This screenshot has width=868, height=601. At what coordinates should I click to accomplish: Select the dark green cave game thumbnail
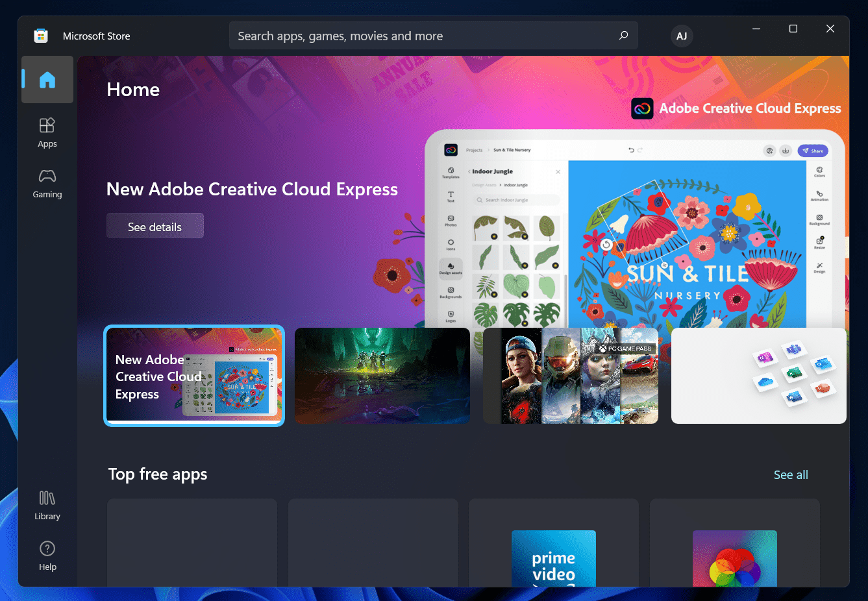[x=382, y=376]
